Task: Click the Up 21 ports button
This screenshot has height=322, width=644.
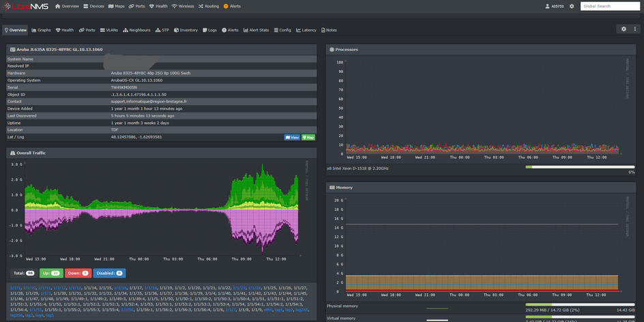Action: click(51, 273)
